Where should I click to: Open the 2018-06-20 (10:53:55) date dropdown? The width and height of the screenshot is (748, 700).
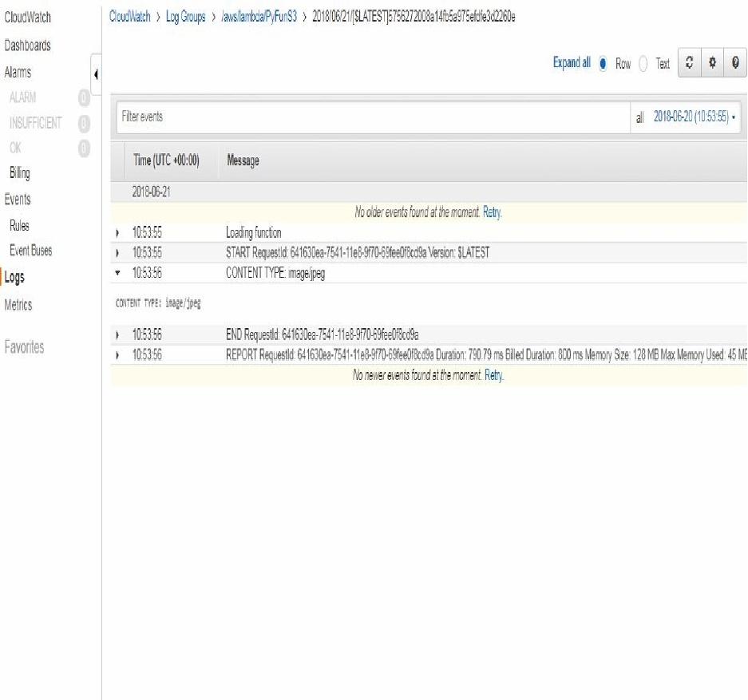click(x=694, y=117)
